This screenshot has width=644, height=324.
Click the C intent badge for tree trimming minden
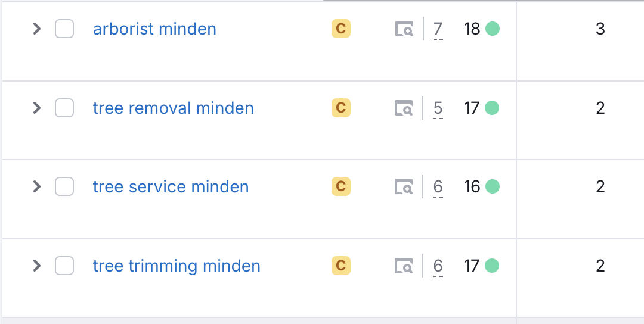(341, 265)
